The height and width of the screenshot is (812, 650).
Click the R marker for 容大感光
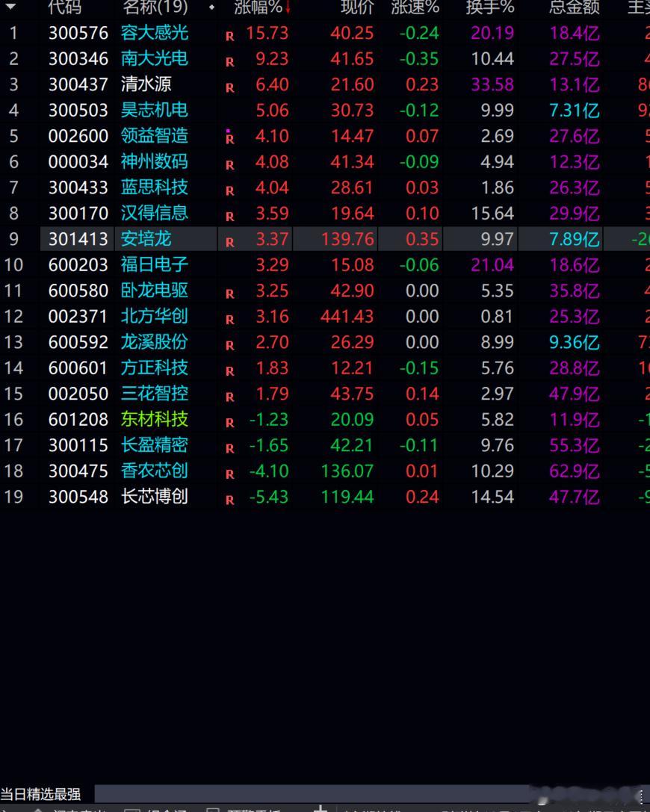(230, 37)
